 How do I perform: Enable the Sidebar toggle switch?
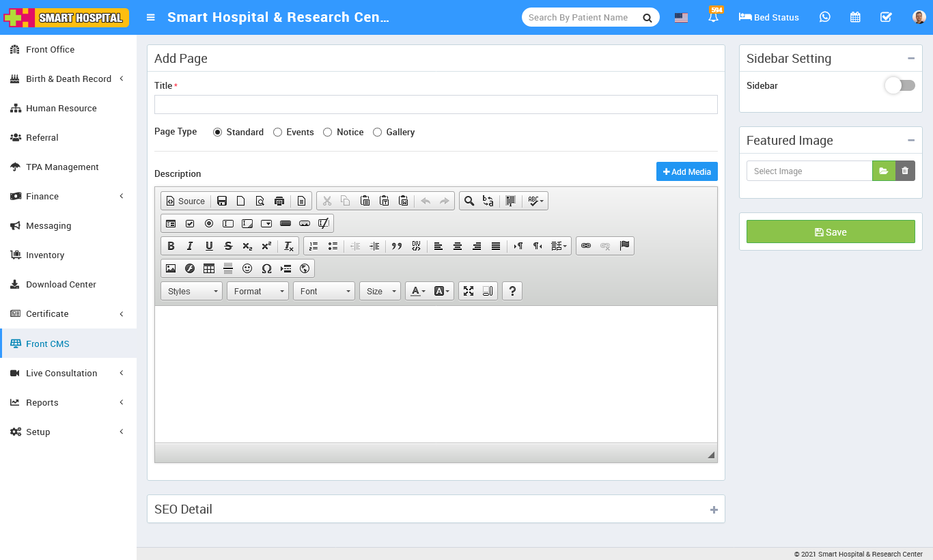click(900, 85)
